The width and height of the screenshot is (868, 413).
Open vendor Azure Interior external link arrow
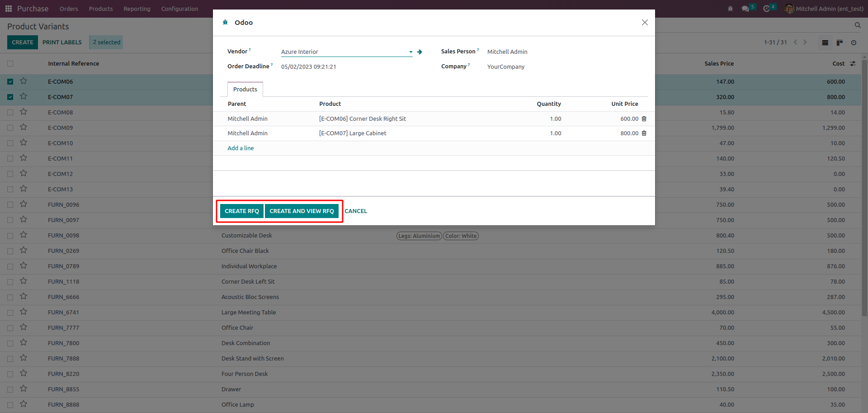point(420,52)
